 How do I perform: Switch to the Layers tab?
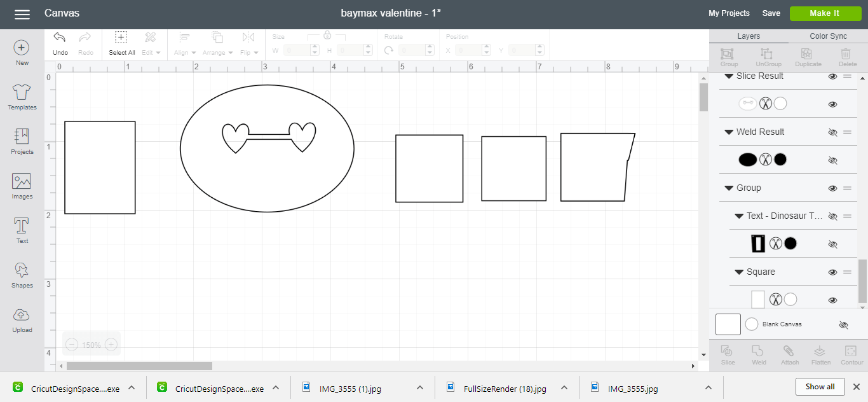point(749,36)
